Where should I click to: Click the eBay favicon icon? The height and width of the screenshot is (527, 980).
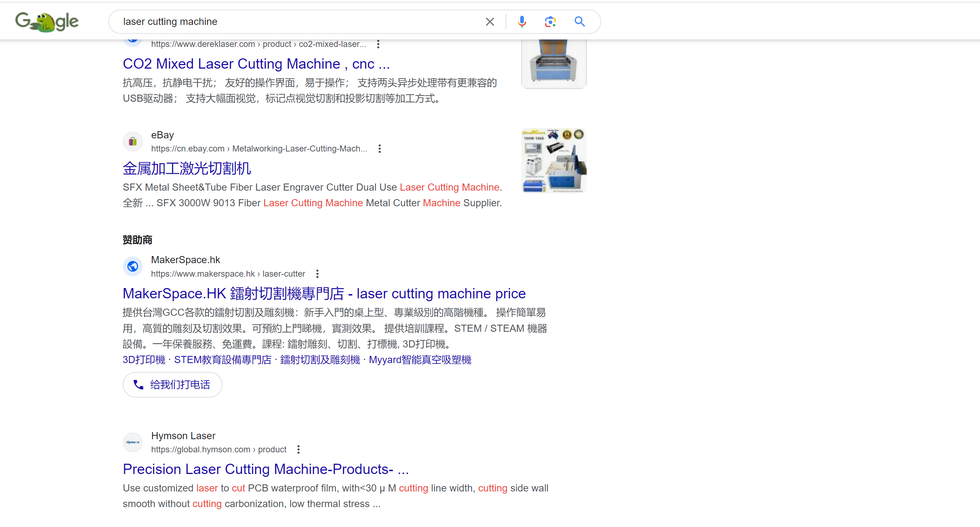click(x=132, y=142)
